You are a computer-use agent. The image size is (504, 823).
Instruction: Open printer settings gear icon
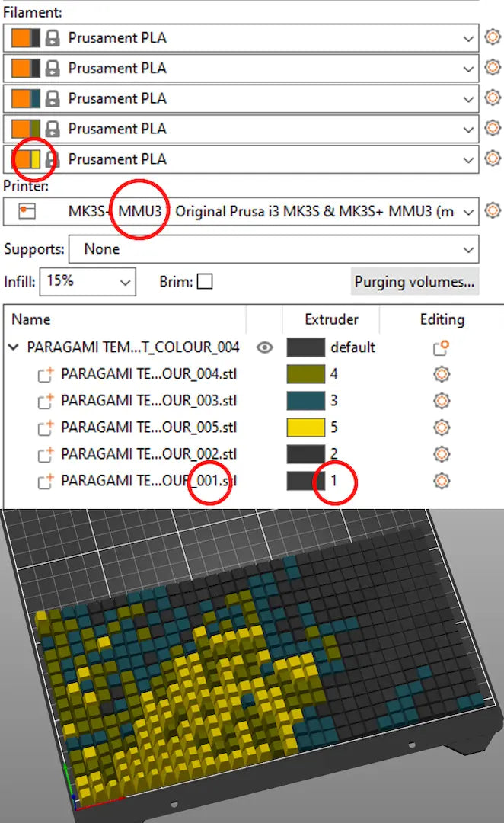[492, 211]
